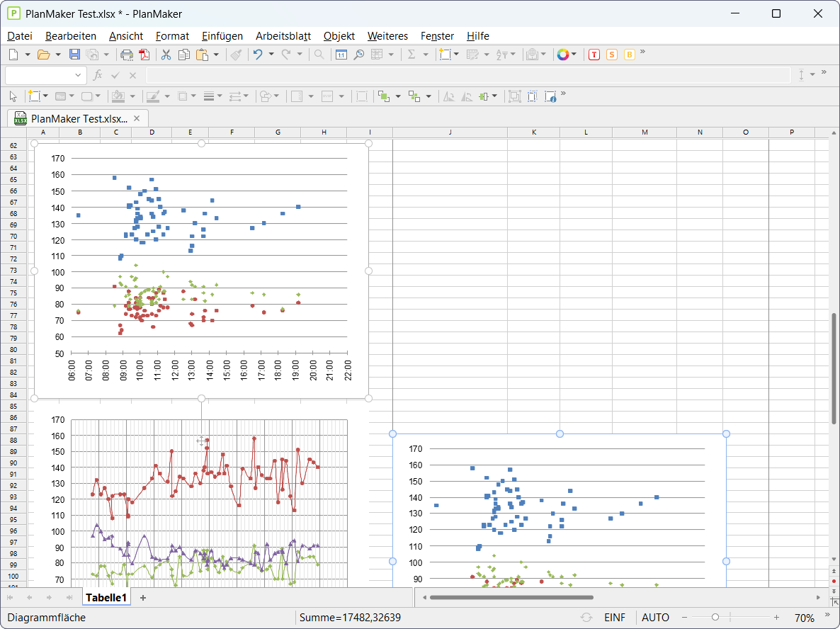Send object to back icon

(414, 96)
